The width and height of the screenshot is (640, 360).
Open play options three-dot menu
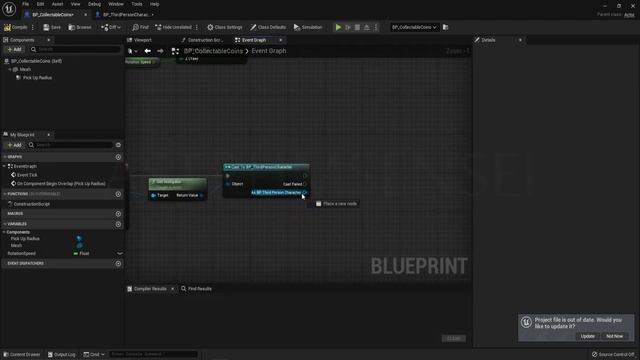[x=376, y=27]
